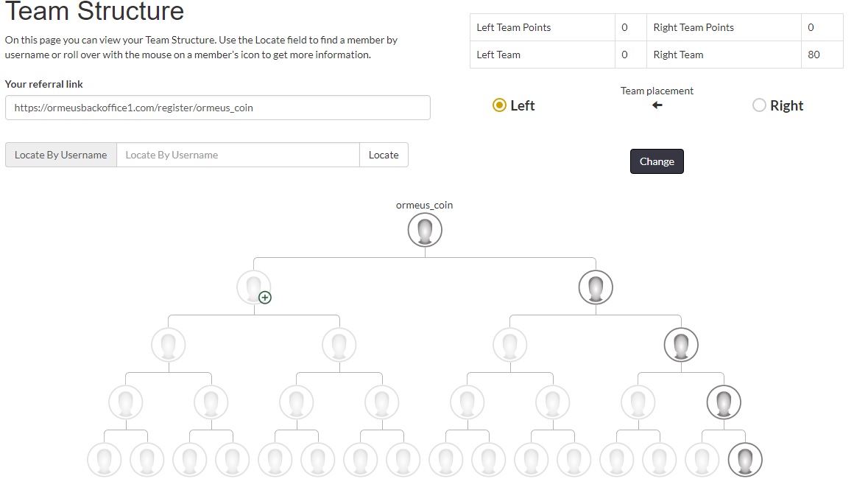
Task: Focus the Locate By Username input field
Action: coord(238,155)
